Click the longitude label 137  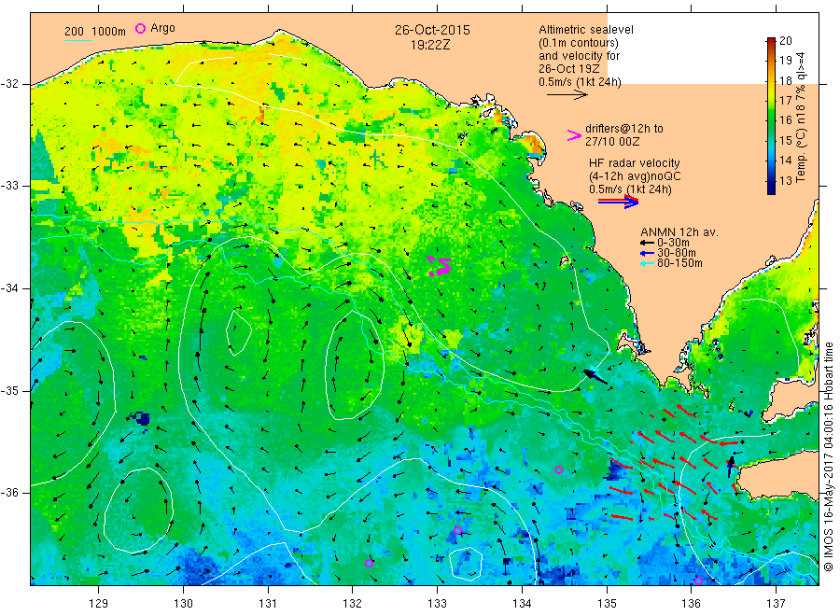click(x=776, y=604)
